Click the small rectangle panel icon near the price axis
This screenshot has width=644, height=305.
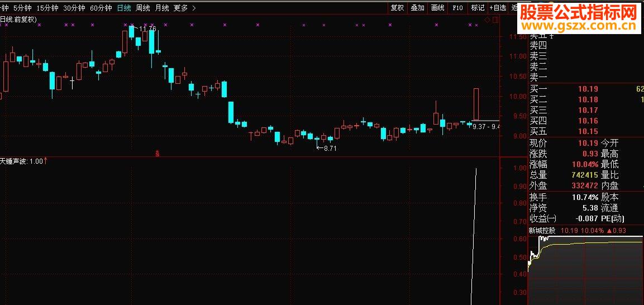[495, 20]
